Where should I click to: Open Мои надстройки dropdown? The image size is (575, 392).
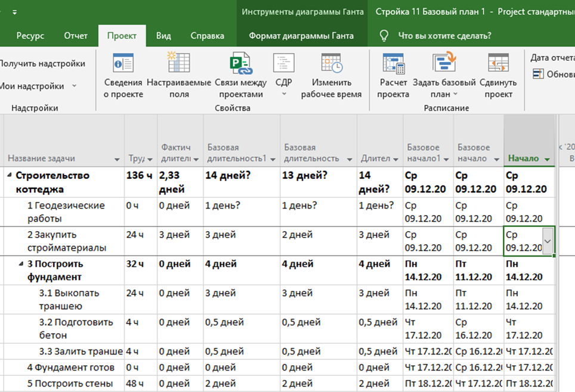pyautogui.click(x=38, y=86)
